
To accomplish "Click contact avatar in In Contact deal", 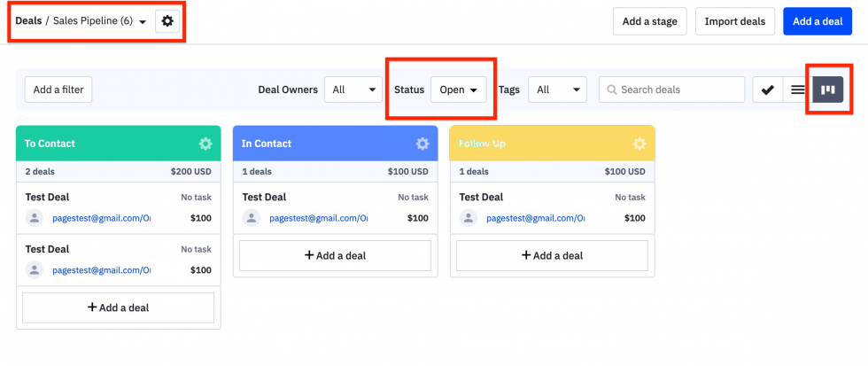I will pos(252,218).
